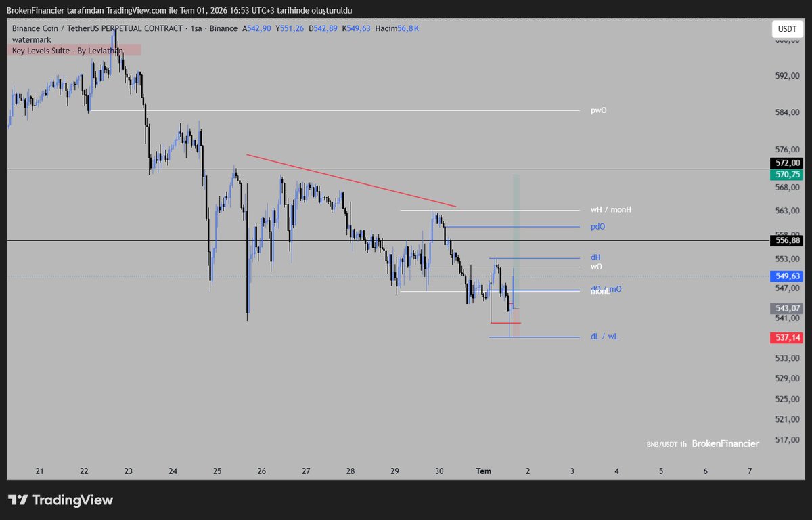Click the dH level label

pos(595,257)
